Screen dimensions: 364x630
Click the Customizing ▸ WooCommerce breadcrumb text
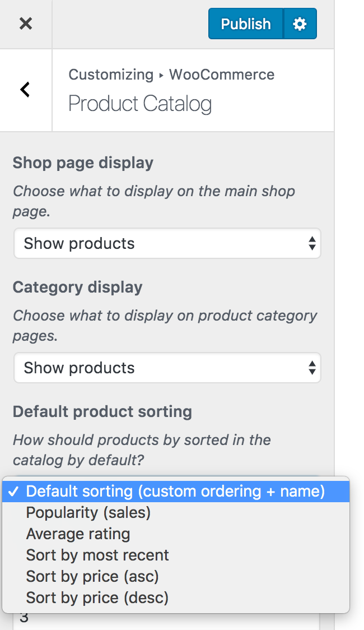[x=171, y=75]
